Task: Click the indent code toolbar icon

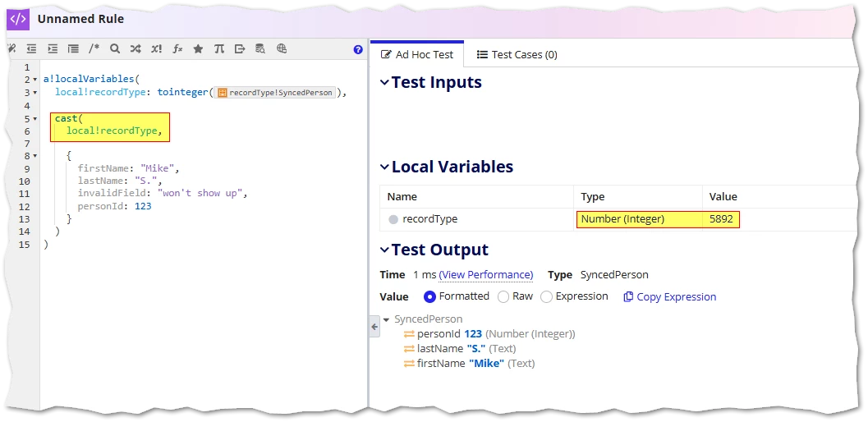Action: pyautogui.click(x=52, y=48)
